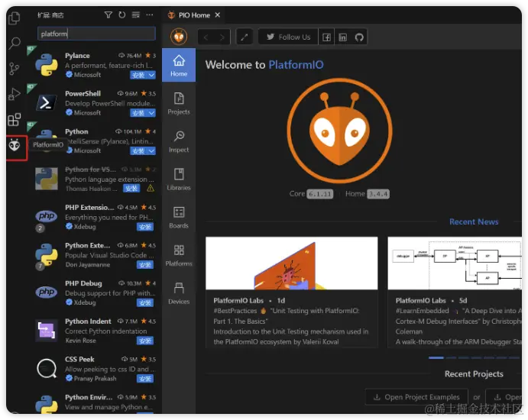Open the Search view in activity bar

(x=15, y=43)
